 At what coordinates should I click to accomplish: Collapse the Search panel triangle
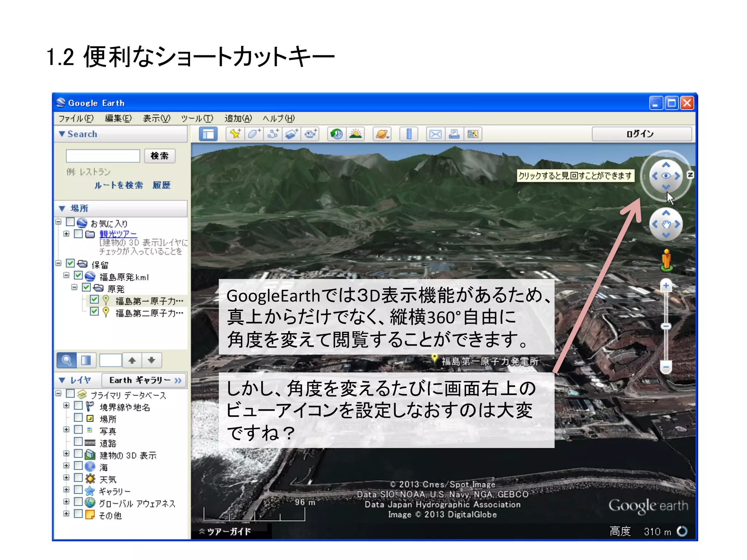[62, 134]
